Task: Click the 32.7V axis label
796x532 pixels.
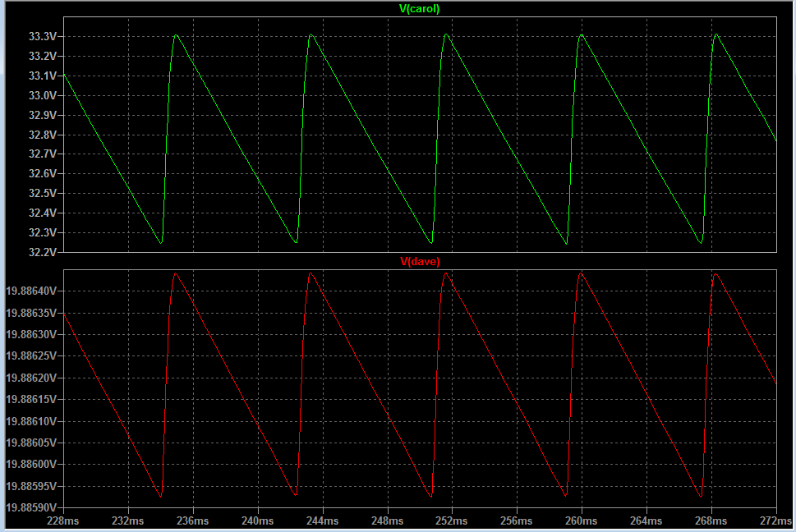Action: pyautogui.click(x=43, y=154)
